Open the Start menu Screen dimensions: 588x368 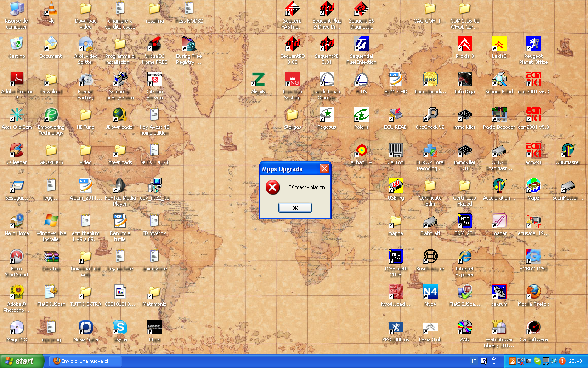point(22,361)
